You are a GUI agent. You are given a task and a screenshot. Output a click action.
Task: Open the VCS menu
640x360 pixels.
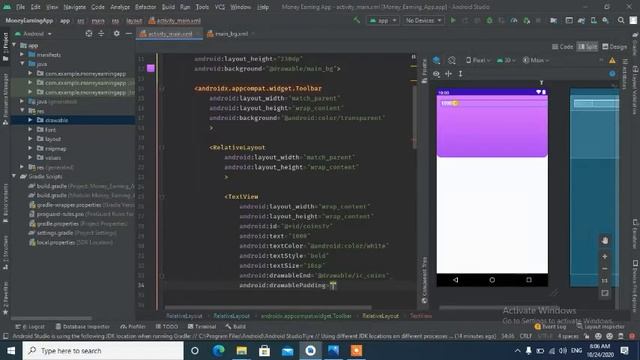click(220, 7)
